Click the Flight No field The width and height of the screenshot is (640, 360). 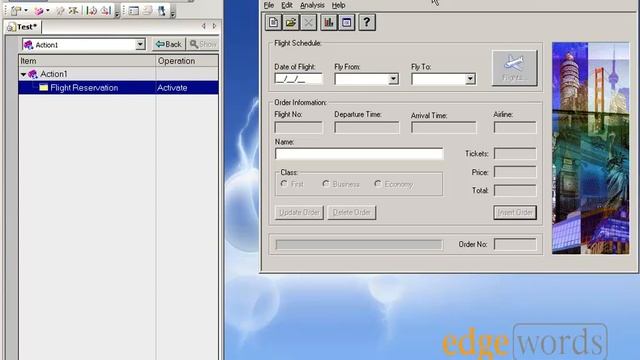(298, 128)
